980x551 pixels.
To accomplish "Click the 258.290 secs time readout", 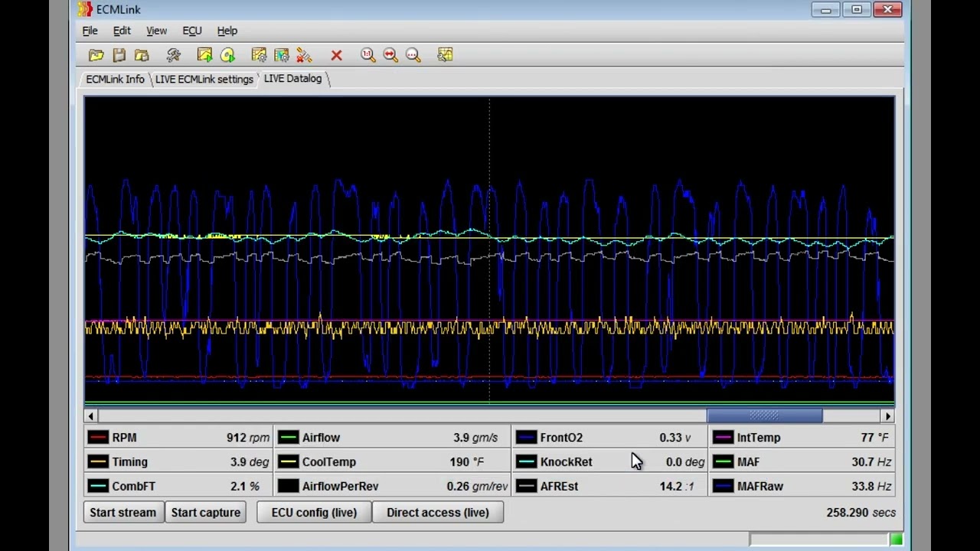I will (861, 513).
